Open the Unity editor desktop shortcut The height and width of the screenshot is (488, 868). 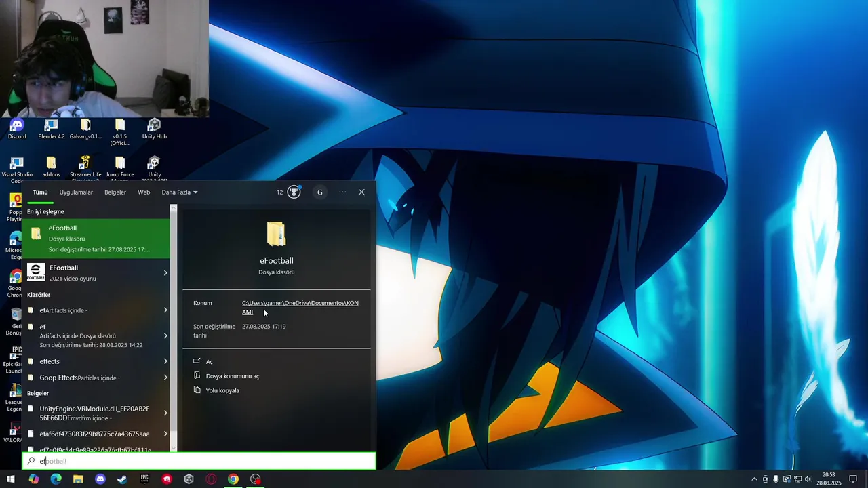coord(154,169)
